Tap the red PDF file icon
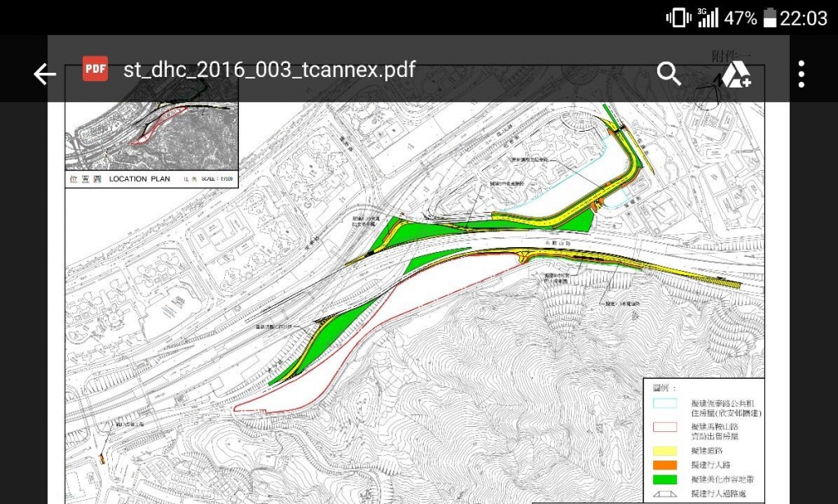This screenshot has width=838, height=504. point(95,69)
